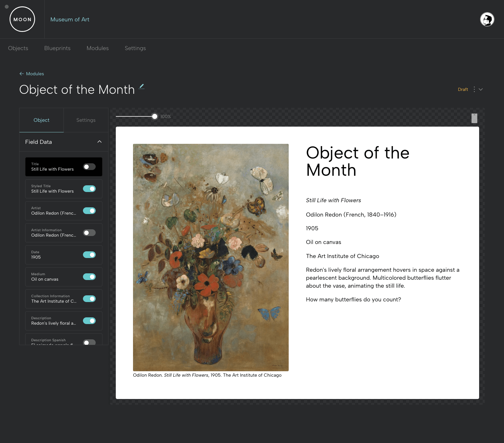Click The Art Institute of Chicago text
The image size is (504, 443).
coord(343,256)
